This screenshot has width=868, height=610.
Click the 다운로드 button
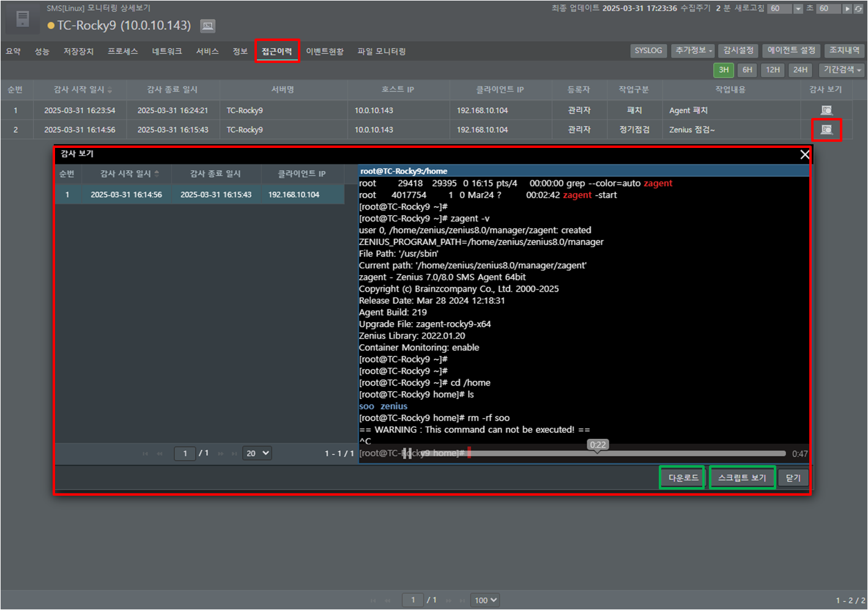tap(683, 477)
